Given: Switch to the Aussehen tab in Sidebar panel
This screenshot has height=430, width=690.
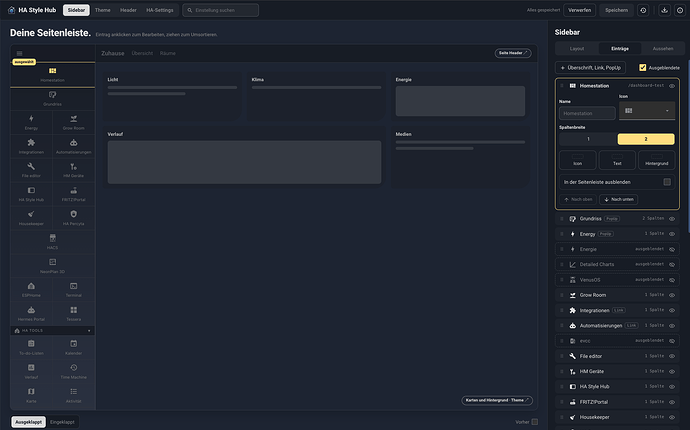Looking at the screenshot, I should 663,48.
